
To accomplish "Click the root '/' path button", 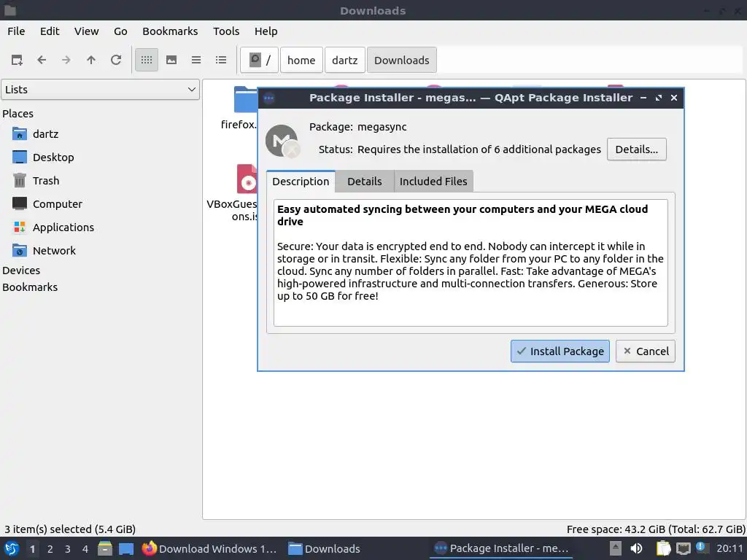I will click(259, 60).
